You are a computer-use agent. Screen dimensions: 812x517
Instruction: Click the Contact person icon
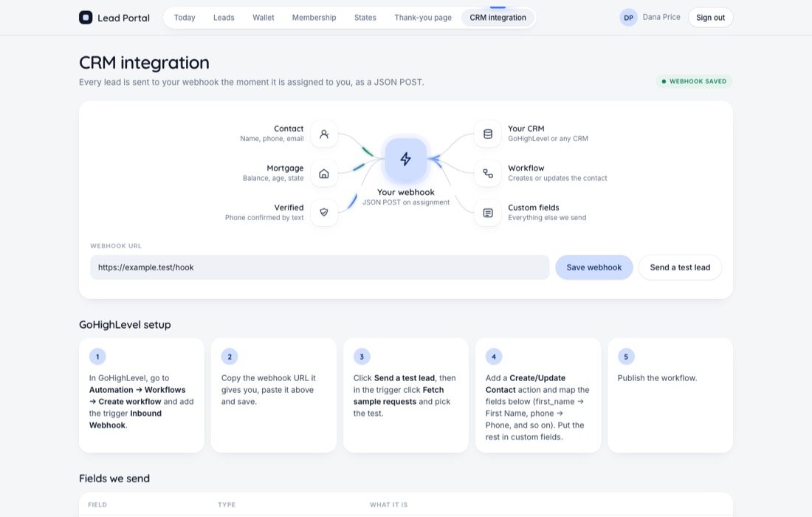coord(324,134)
